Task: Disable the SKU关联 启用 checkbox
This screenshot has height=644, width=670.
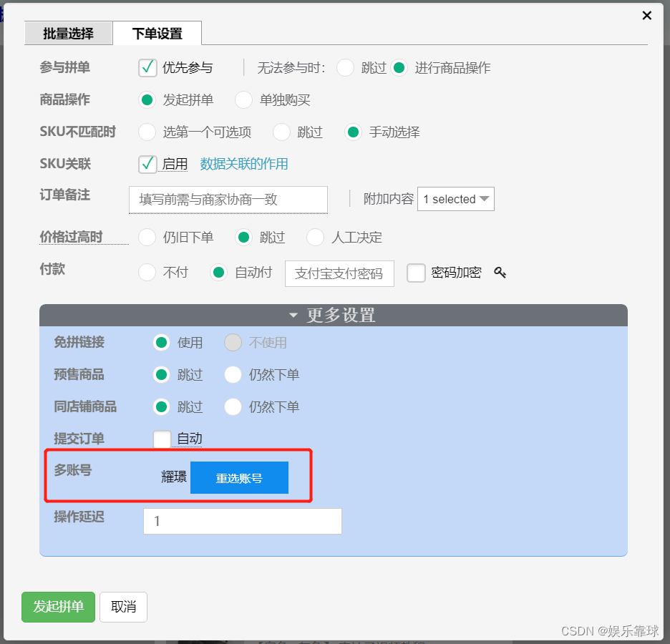Action: pyautogui.click(x=147, y=163)
